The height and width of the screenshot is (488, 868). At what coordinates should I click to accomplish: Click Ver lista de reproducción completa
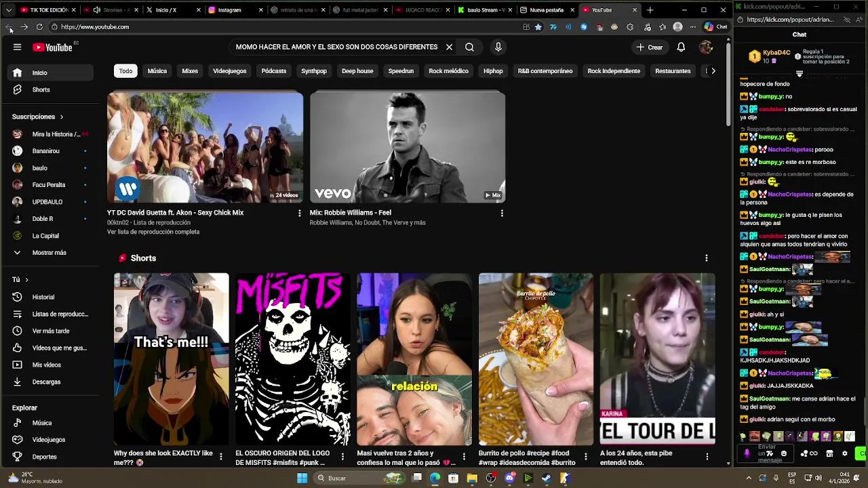coord(153,232)
